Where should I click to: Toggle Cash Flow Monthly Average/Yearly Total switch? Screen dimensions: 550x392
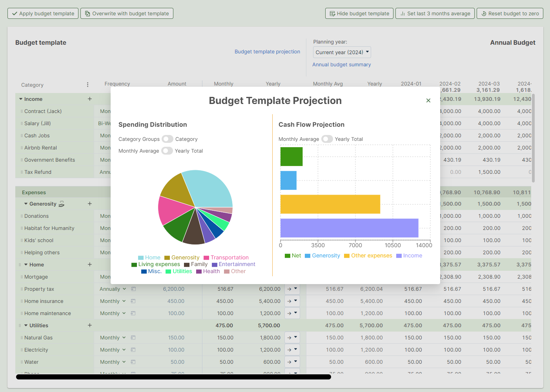tap(327, 139)
